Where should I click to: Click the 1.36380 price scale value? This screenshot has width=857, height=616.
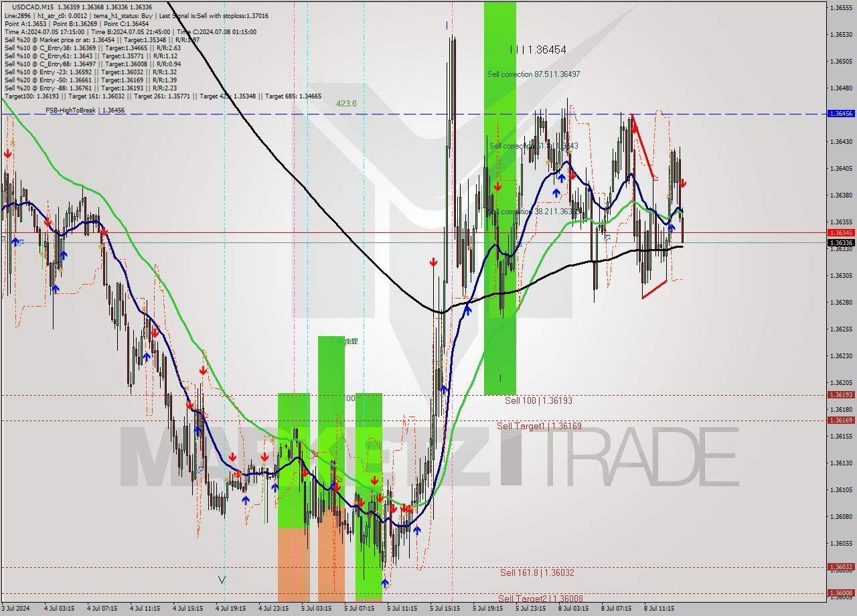coord(841,195)
